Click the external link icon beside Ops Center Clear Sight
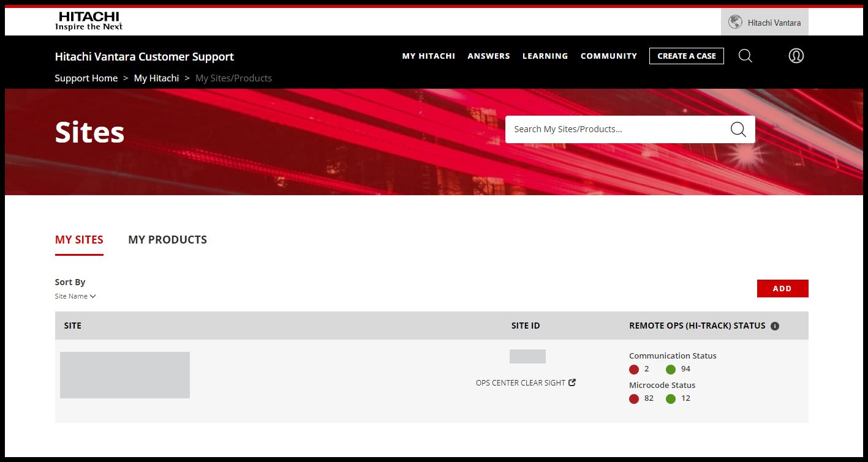Viewport: 868px width, 462px height. coord(572,382)
